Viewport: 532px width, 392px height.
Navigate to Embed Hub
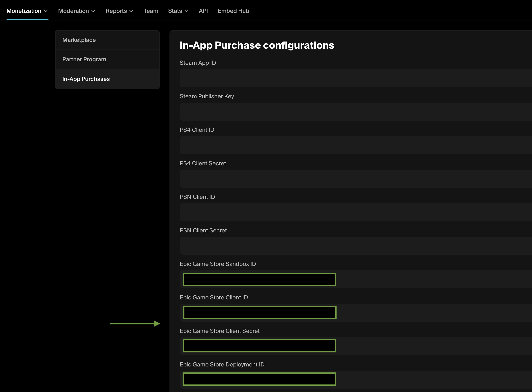pos(233,11)
